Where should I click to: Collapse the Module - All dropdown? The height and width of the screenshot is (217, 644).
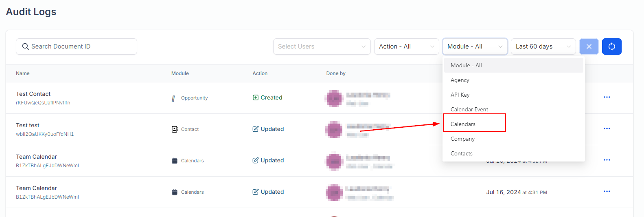coord(475,46)
